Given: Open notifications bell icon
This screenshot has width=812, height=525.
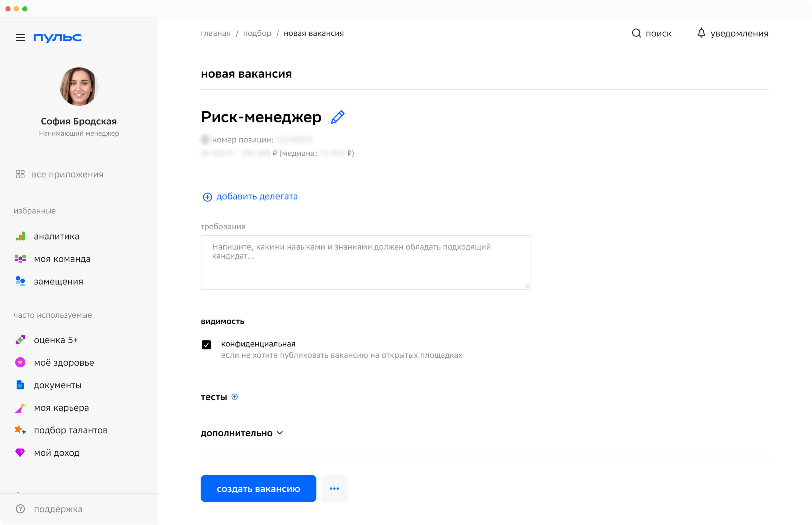Looking at the screenshot, I should [701, 33].
